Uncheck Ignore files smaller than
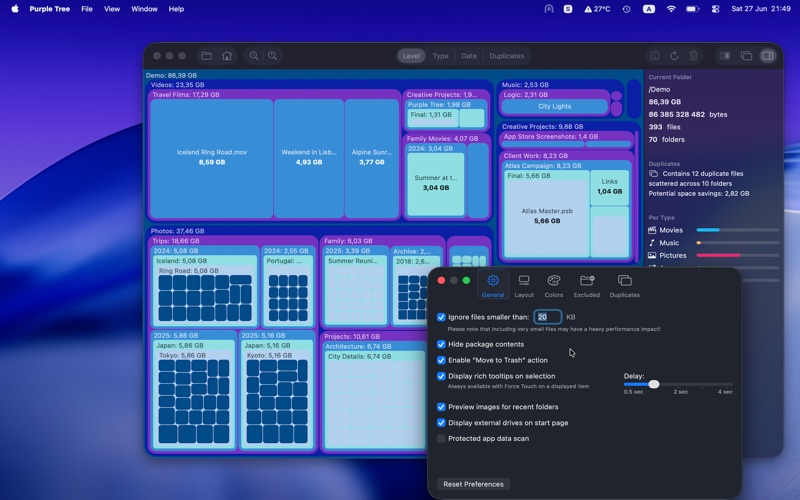The height and width of the screenshot is (500, 800). point(441,317)
